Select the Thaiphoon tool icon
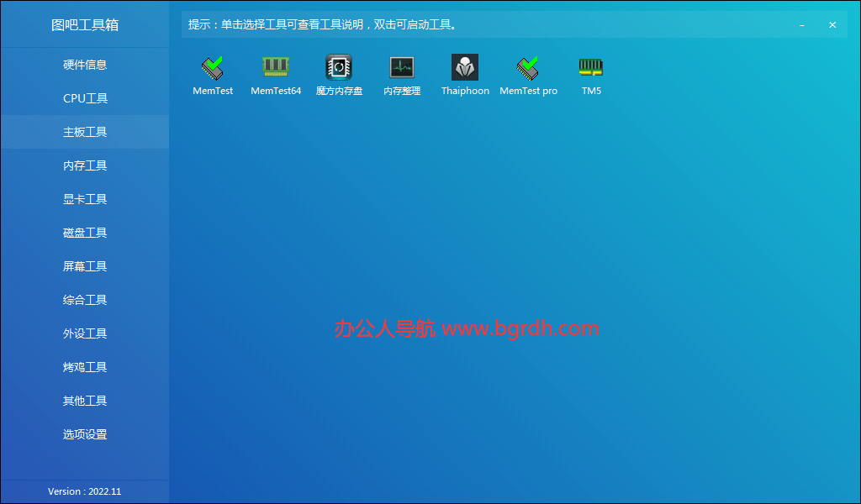This screenshot has height=504, width=861. click(x=465, y=74)
